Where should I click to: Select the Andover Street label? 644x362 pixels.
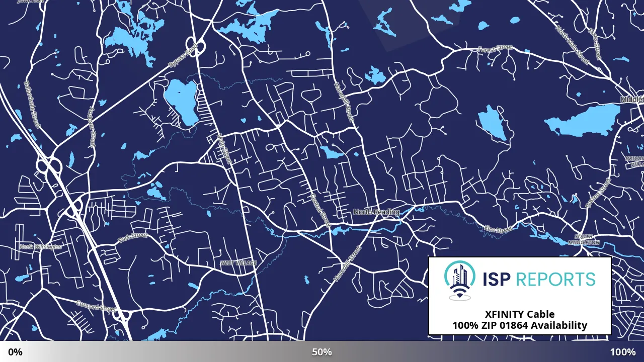pyautogui.click(x=92, y=127)
